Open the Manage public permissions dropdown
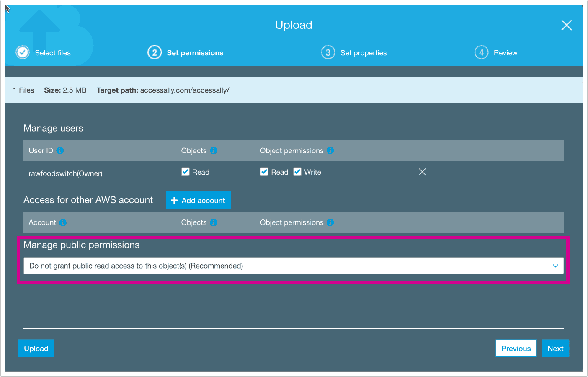 (293, 266)
